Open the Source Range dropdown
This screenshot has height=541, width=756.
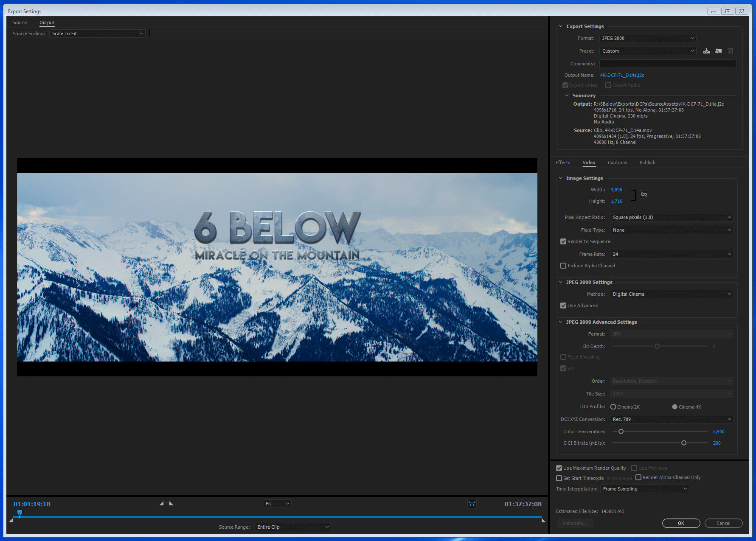click(293, 527)
